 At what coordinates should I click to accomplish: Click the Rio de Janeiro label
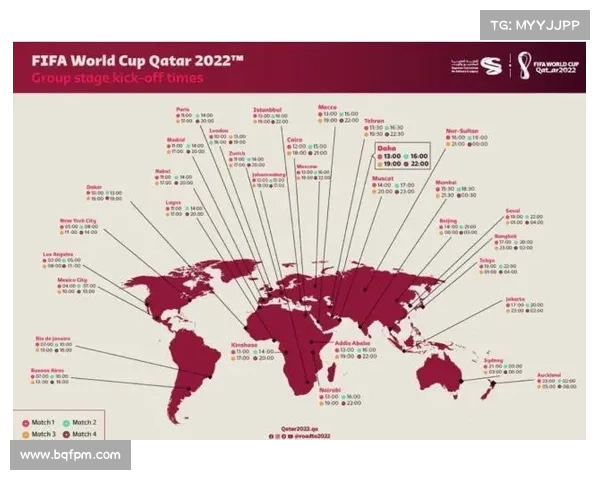coord(53,339)
